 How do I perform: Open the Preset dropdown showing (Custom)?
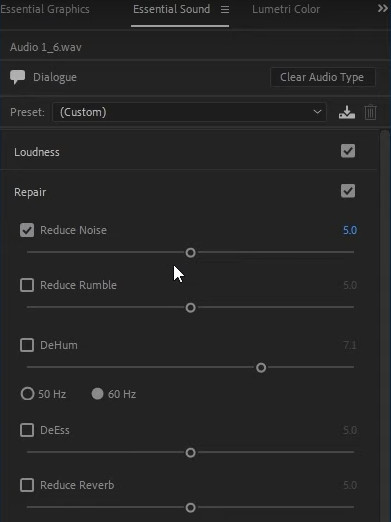[189, 112]
